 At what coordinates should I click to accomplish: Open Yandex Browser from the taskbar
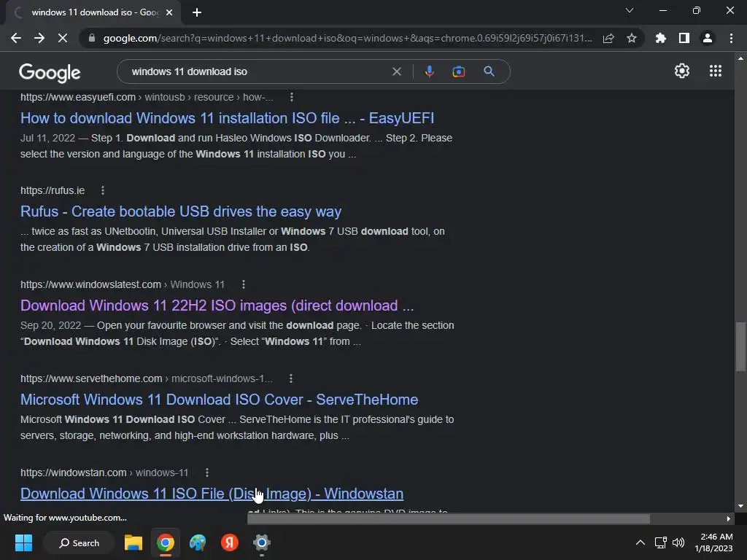click(x=230, y=542)
